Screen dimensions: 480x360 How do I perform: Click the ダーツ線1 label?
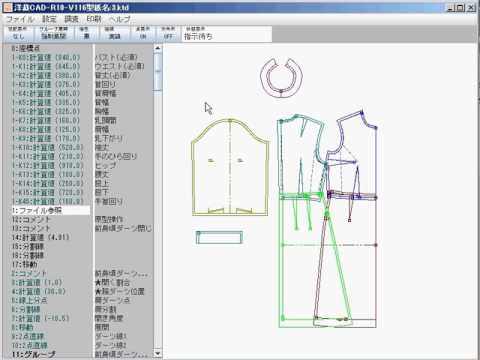[x=111, y=337]
